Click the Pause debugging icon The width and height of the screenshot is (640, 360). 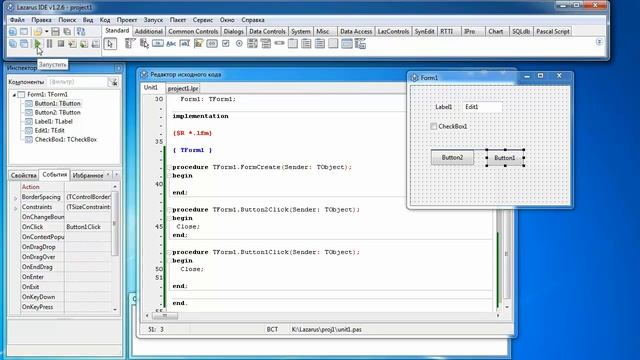click(x=49, y=43)
